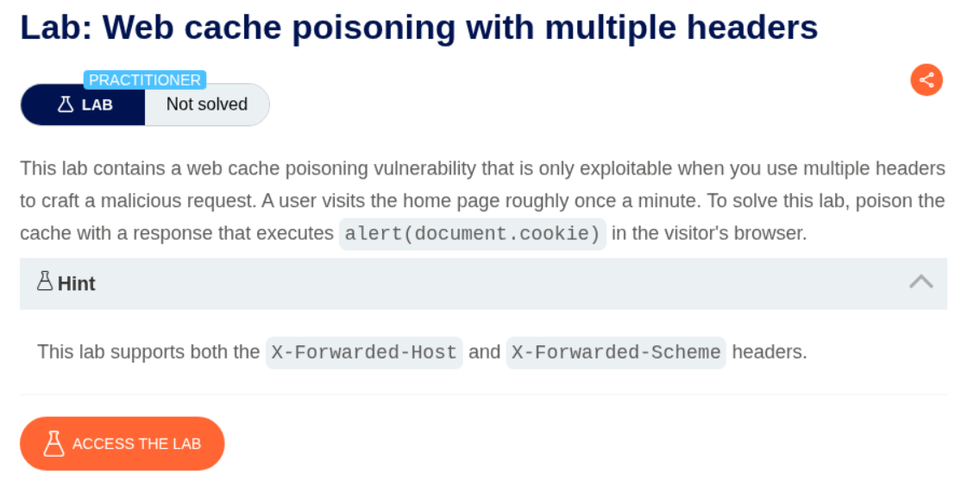Screen dimensions: 980x487
Task: Click the X-Forwarded-Scheme code label
Action: coord(615,352)
